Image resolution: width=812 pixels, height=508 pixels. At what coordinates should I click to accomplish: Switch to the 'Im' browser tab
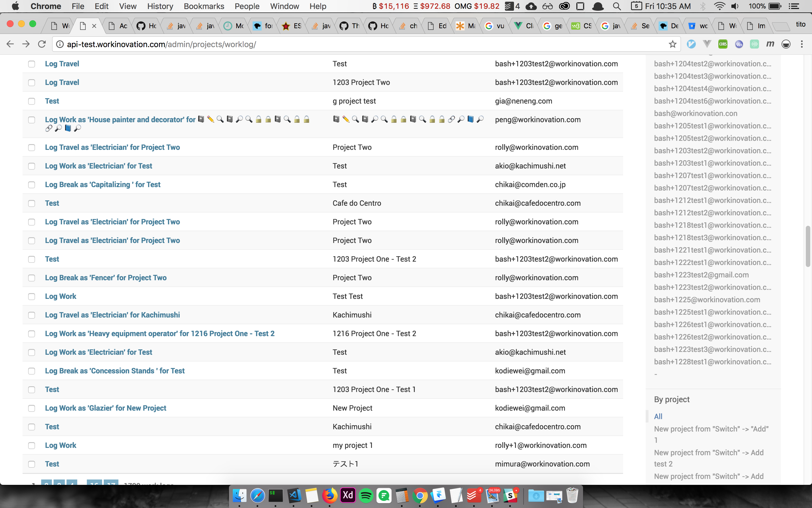click(x=757, y=26)
